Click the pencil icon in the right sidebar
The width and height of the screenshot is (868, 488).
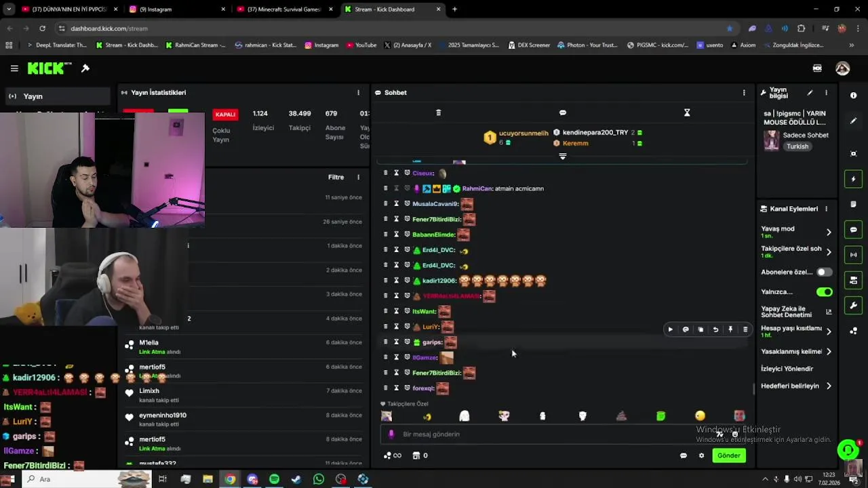(x=853, y=121)
